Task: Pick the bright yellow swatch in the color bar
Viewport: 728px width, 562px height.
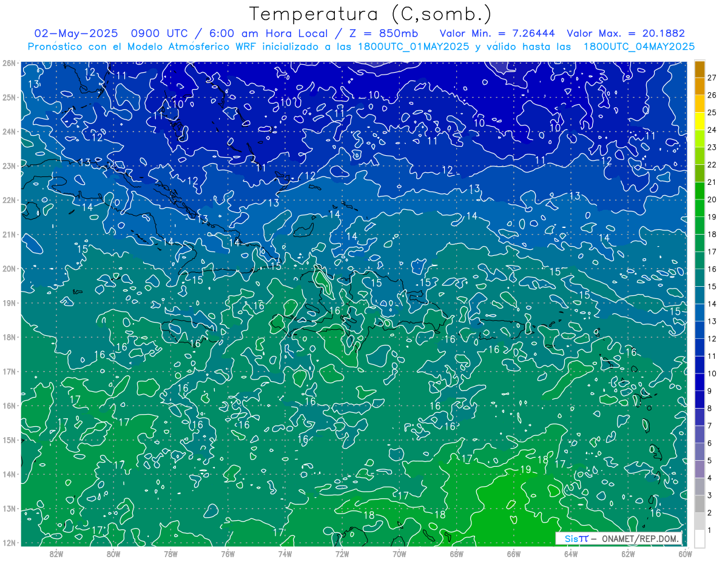Action: (699, 121)
